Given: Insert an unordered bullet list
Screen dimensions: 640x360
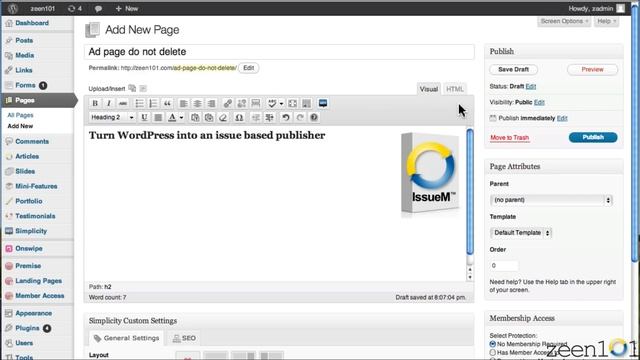Looking at the screenshot, I should coord(139,103).
